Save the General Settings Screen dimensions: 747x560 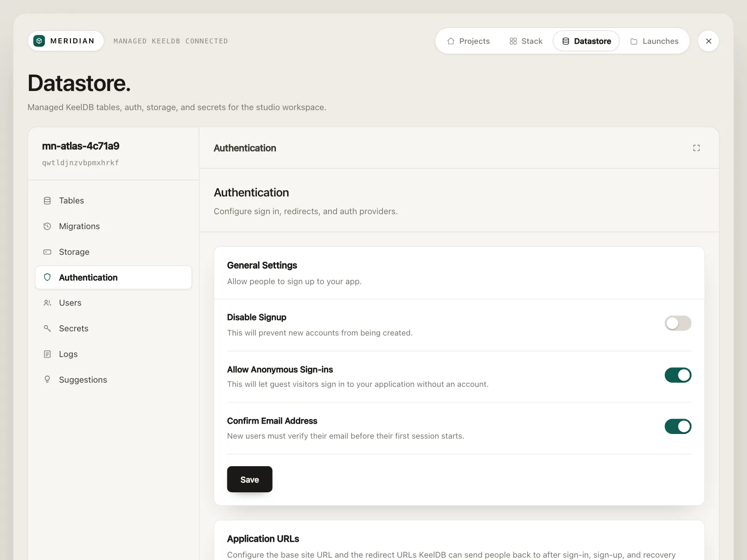(x=250, y=479)
